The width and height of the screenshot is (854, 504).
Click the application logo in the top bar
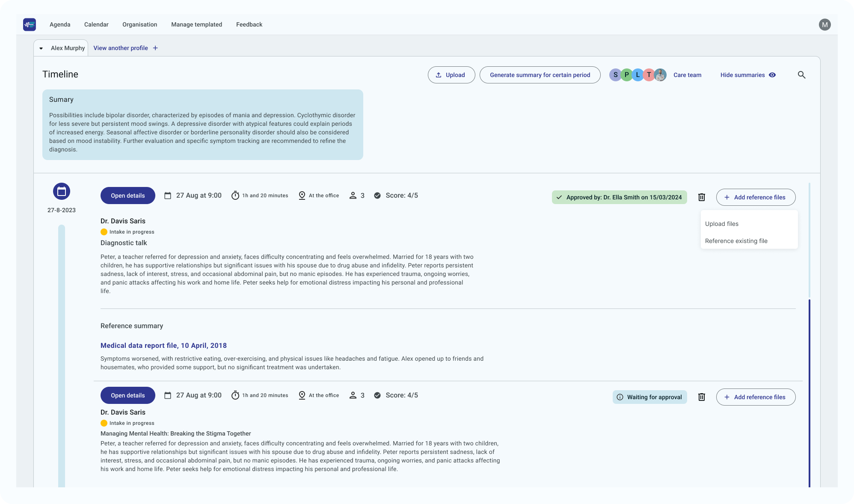point(30,24)
